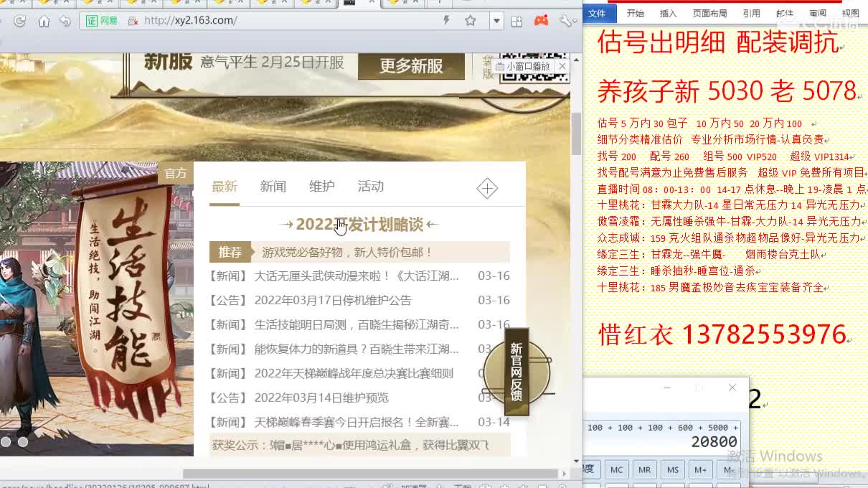Click the browser horizontal scrollbar

click(x=369, y=474)
